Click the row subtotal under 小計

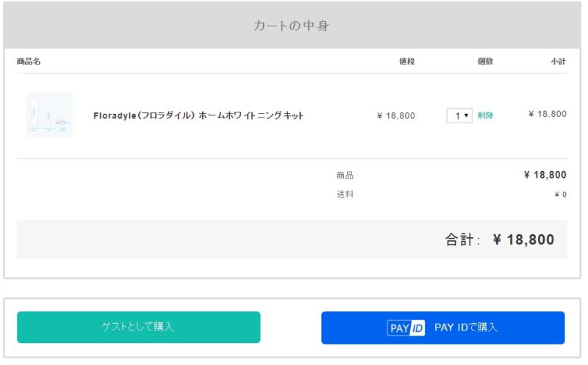coord(548,114)
